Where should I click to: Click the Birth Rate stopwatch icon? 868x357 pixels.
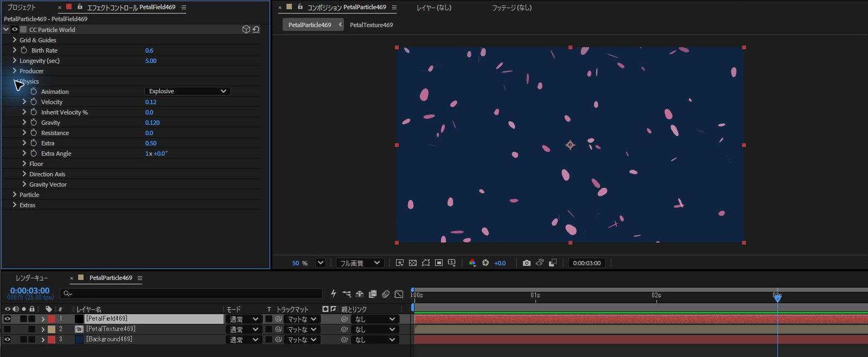pos(24,50)
